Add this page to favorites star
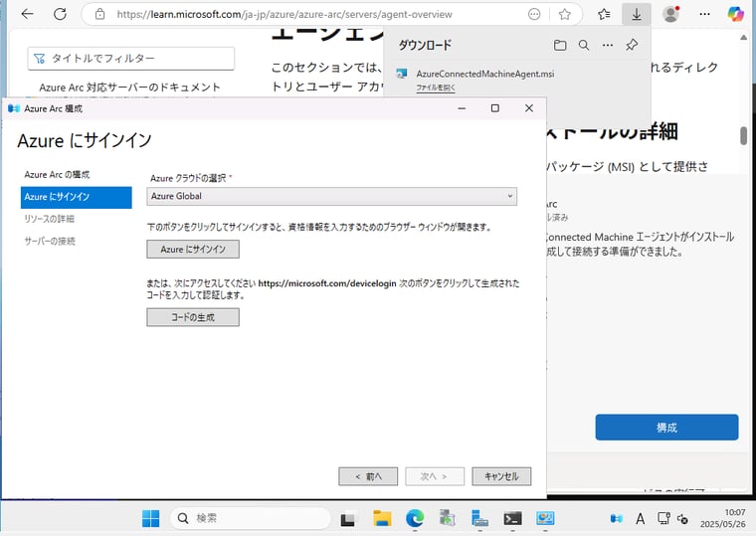Screen dimensions: 756x536 pos(565,15)
